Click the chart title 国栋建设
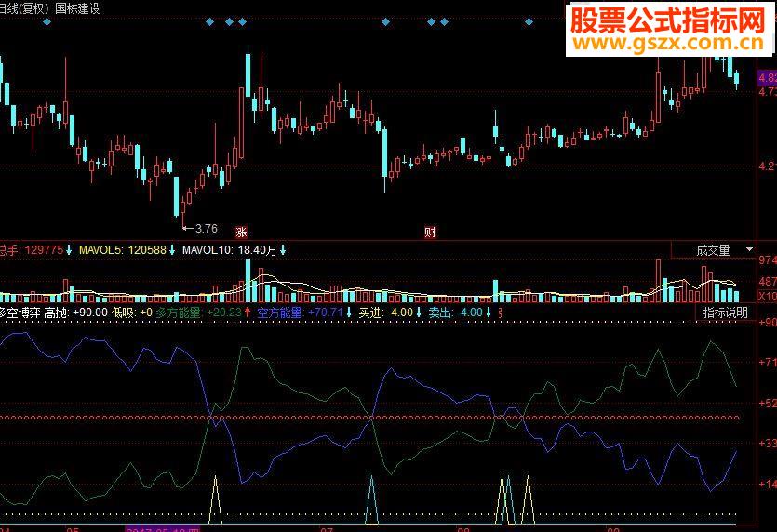 [77, 8]
